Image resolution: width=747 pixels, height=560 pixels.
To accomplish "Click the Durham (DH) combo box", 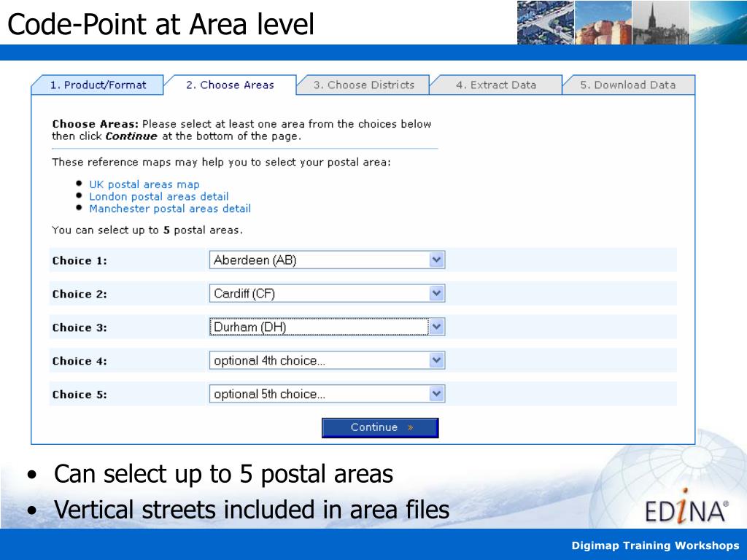I will 328,327.
